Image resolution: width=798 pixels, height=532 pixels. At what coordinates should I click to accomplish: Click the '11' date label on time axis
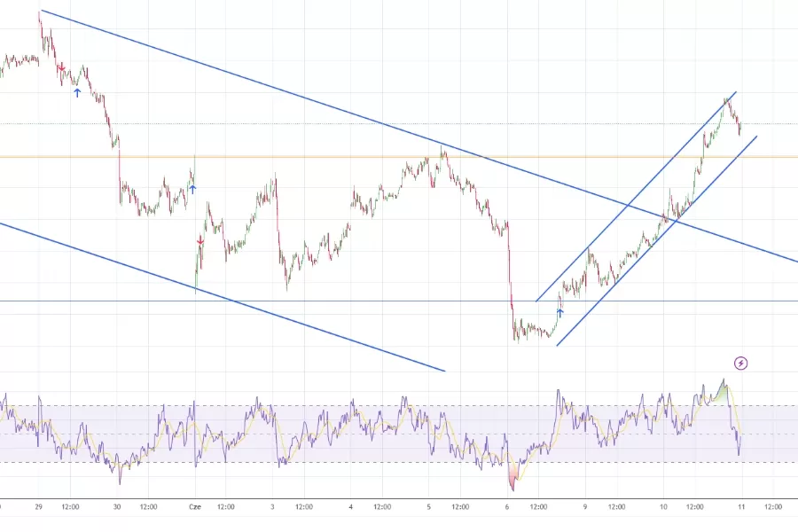point(741,506)
